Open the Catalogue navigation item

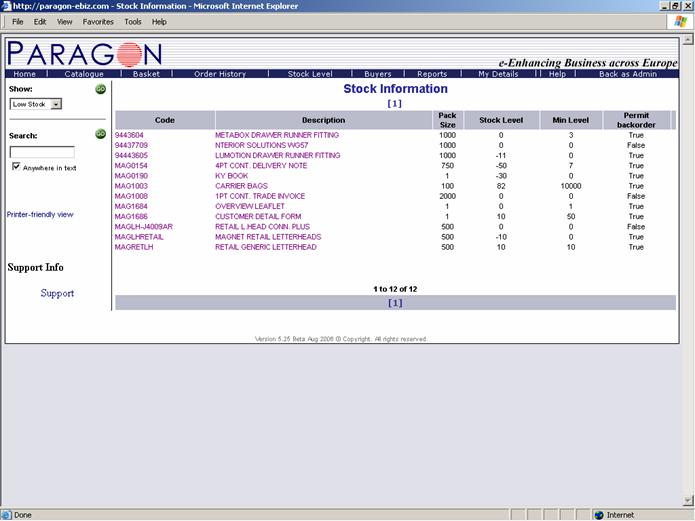coord(84,74)
